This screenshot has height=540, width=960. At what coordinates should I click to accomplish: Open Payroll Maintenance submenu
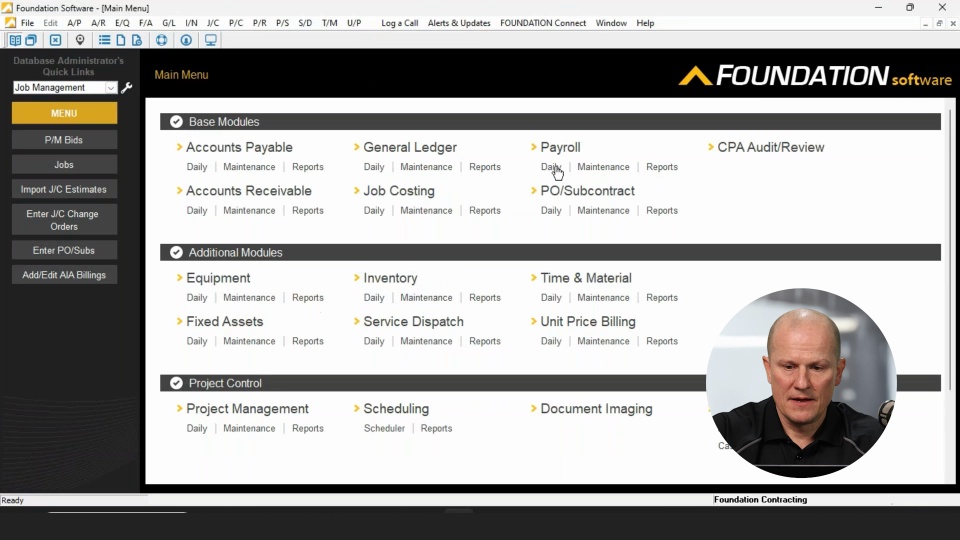[x=603, y=167]
